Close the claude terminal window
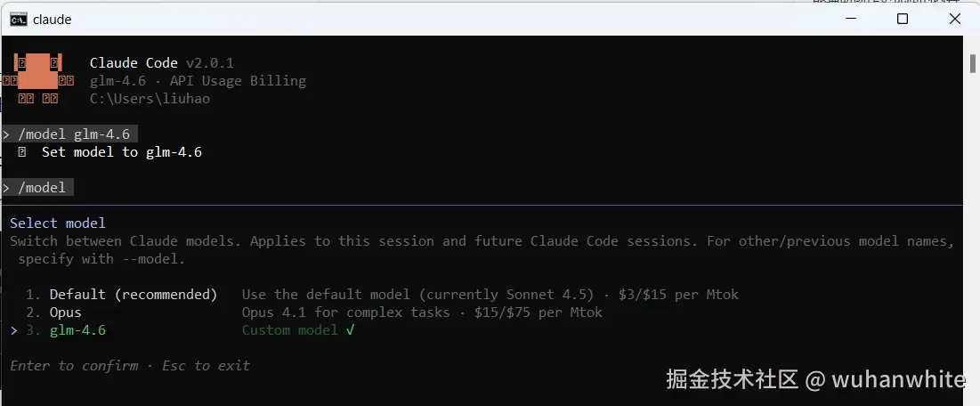 (953, 19)
